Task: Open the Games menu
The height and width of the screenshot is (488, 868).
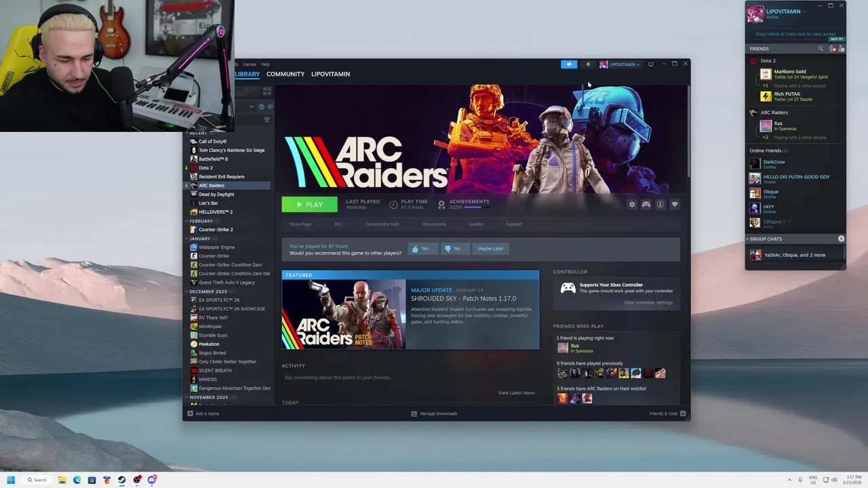Action: (x=250, y=64)
